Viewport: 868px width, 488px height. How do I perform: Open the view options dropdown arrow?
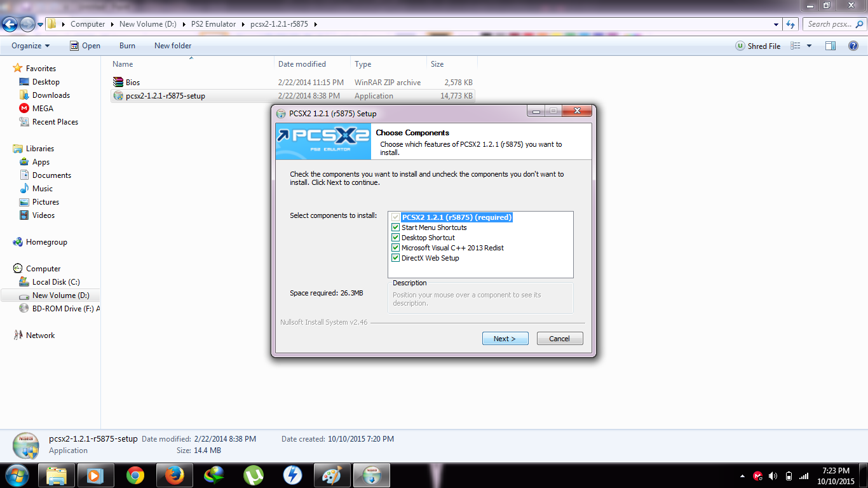pos(809,46)
